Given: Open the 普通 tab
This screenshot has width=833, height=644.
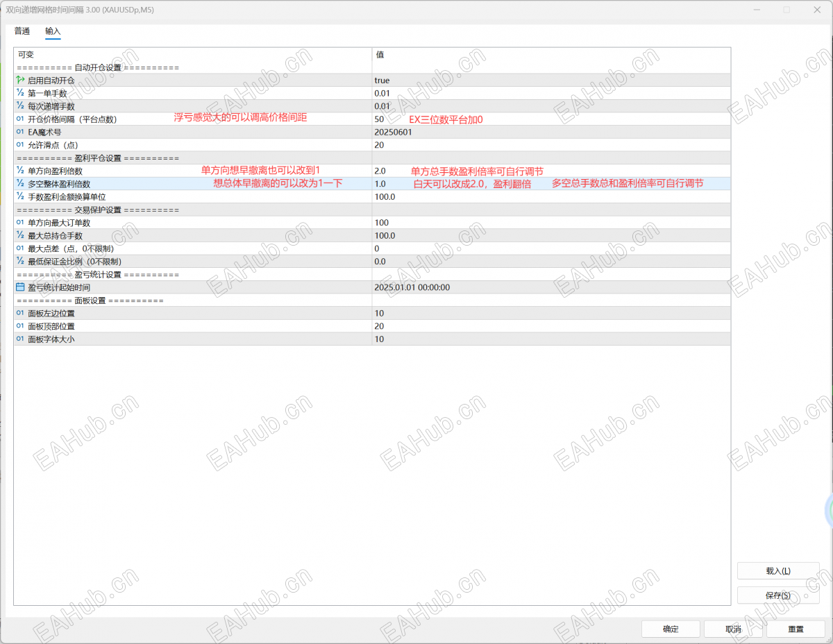Looking at the screenshot, I should (22, 31).
